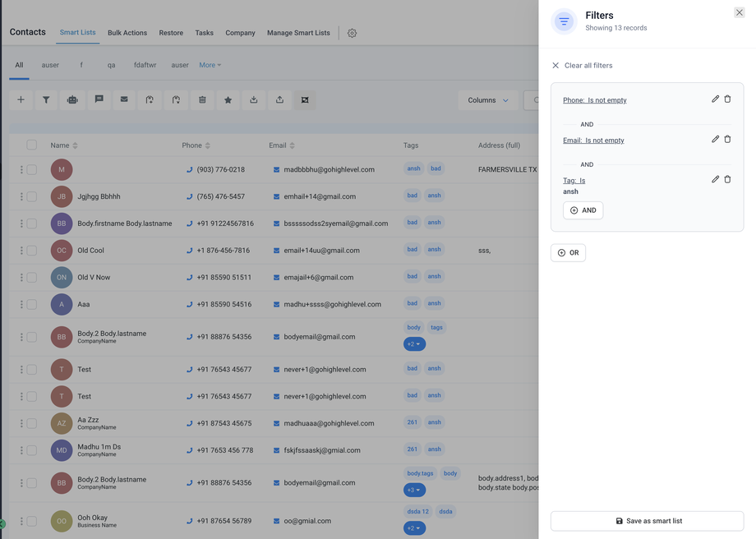Click the add contact plus icon
The image size is (756, 539).
tap(21, 100)
